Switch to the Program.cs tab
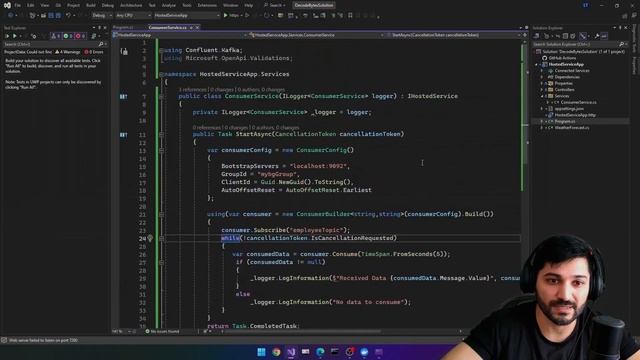 [123, 27]
